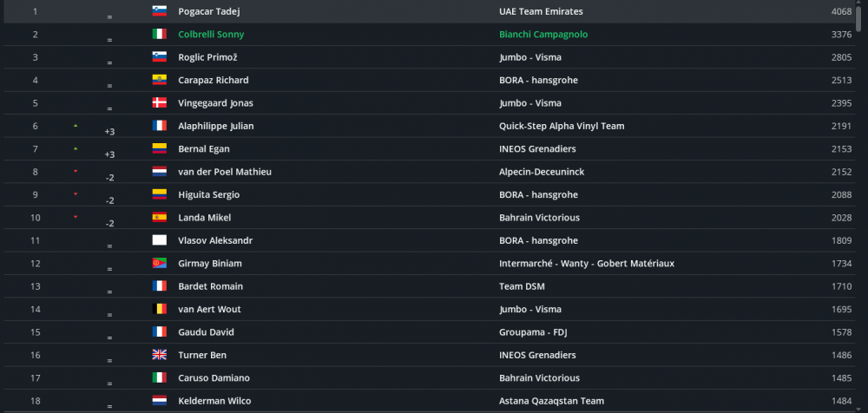Click the green up arrow in Bernal's row
868x413 pixels.
[76, 148]
